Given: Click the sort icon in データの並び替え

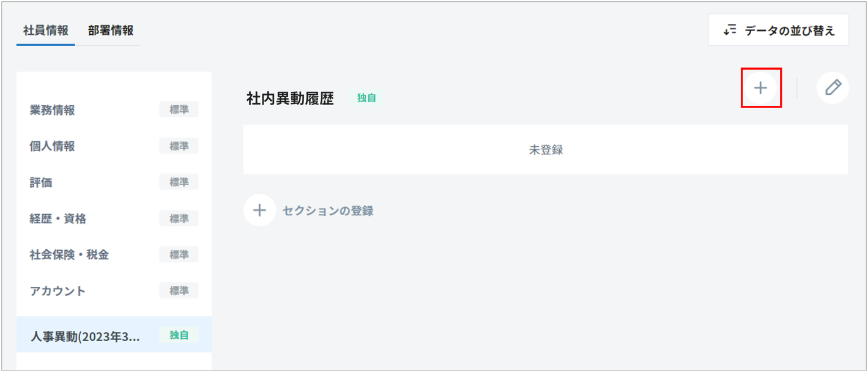Looking at the screenshot, I should coord(729,30).
